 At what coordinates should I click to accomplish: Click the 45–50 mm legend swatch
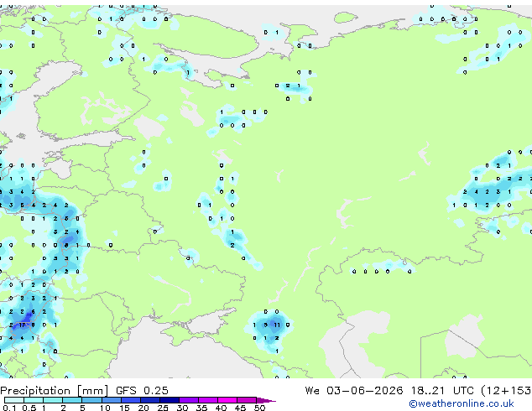[247, 400]
